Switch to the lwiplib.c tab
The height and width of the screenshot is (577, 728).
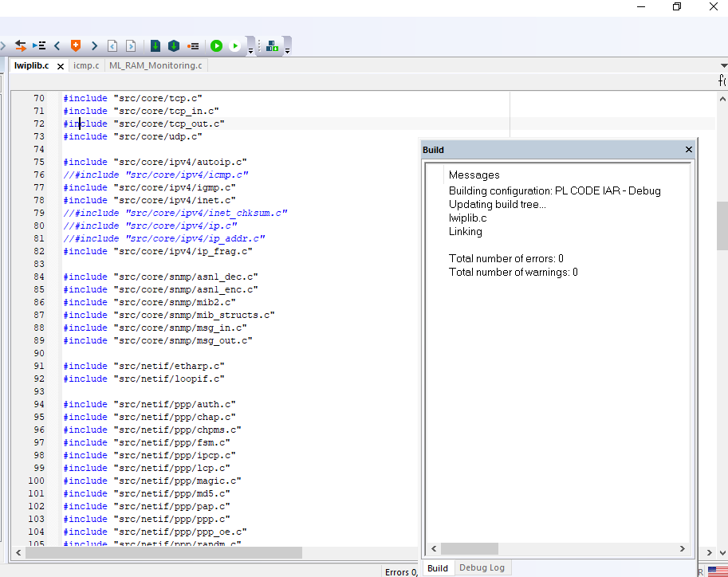click(31, 65)
